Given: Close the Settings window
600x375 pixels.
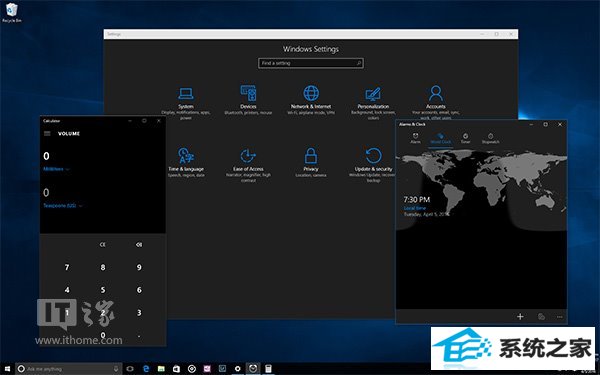Looking at the screenshot, I should pyautogui.click(x=511, y=34).
